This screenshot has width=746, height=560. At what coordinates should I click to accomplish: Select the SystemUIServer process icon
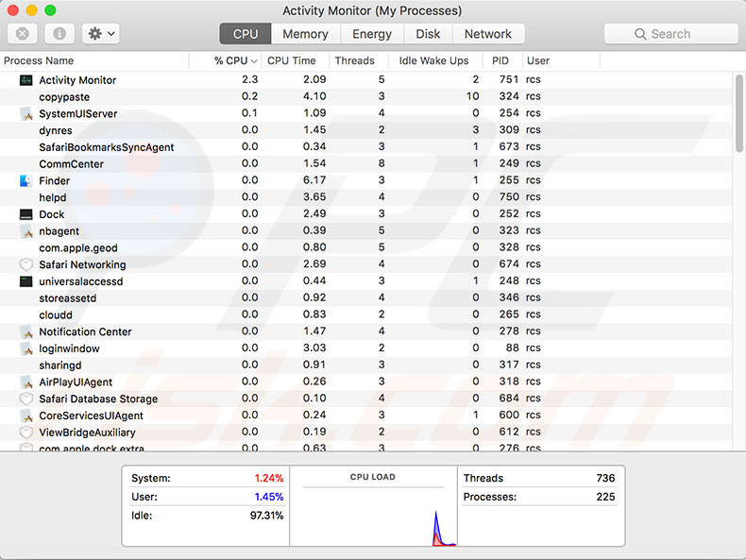[x=25, y=113]
